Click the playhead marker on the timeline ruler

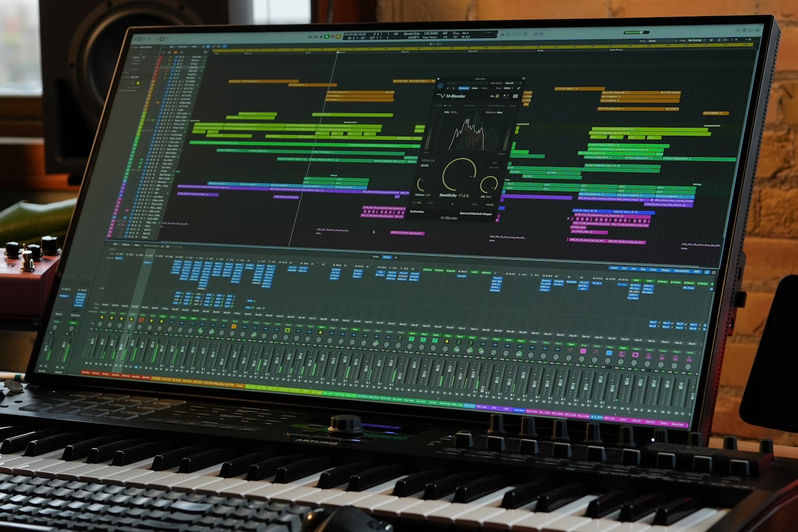click(x=337, y=53)
